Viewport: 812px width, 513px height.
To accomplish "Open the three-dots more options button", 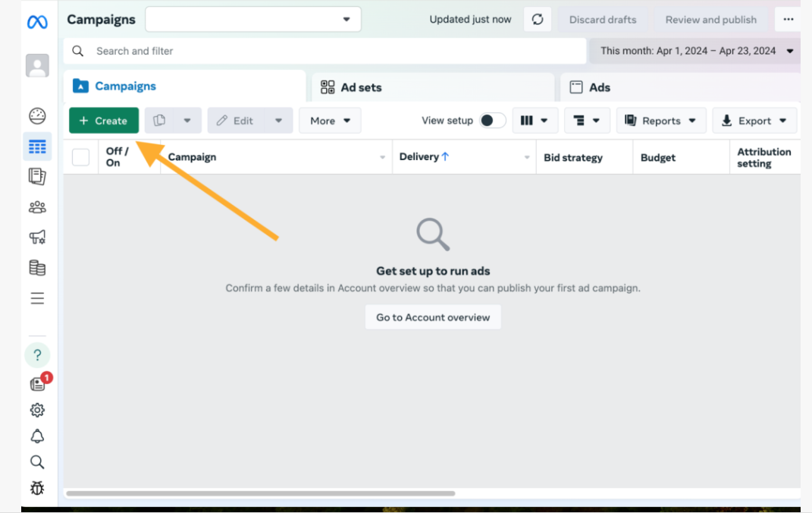I will coord(788,20).
